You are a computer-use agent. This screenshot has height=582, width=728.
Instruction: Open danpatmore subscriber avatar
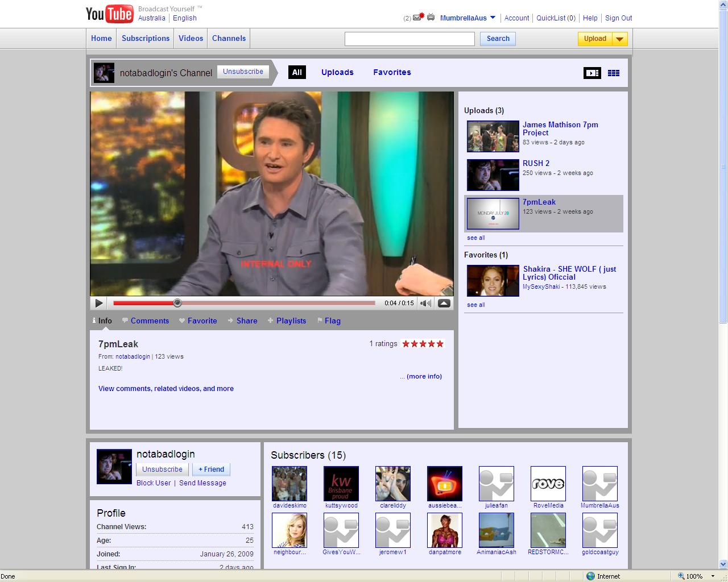(x=445, y=530)
